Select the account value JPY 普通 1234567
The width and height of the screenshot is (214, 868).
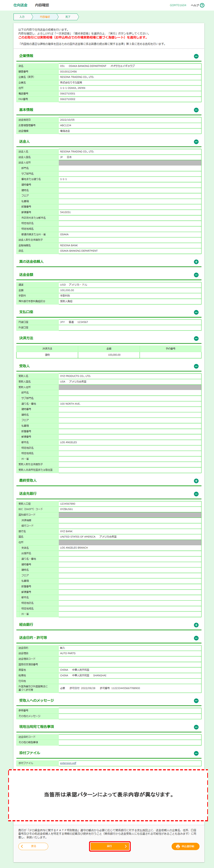coord(74,322)
